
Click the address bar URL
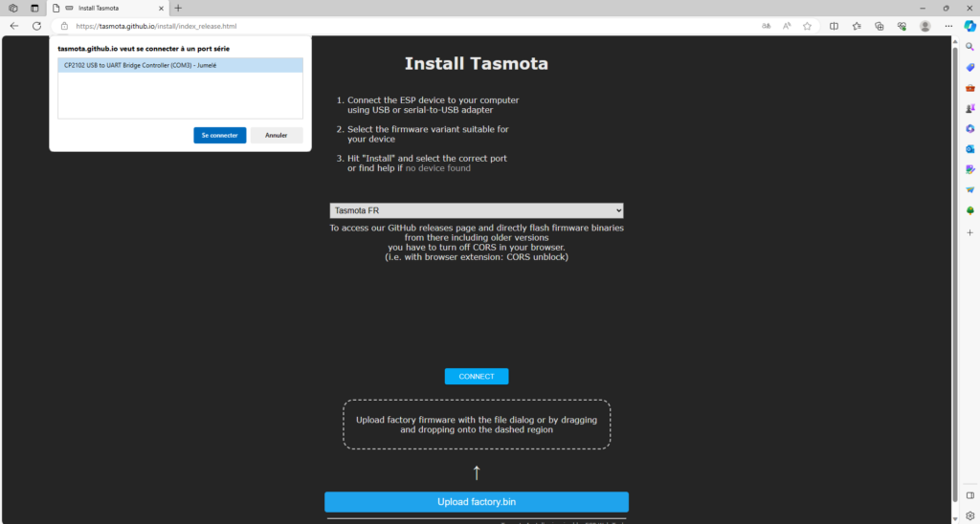pos(156,26)
